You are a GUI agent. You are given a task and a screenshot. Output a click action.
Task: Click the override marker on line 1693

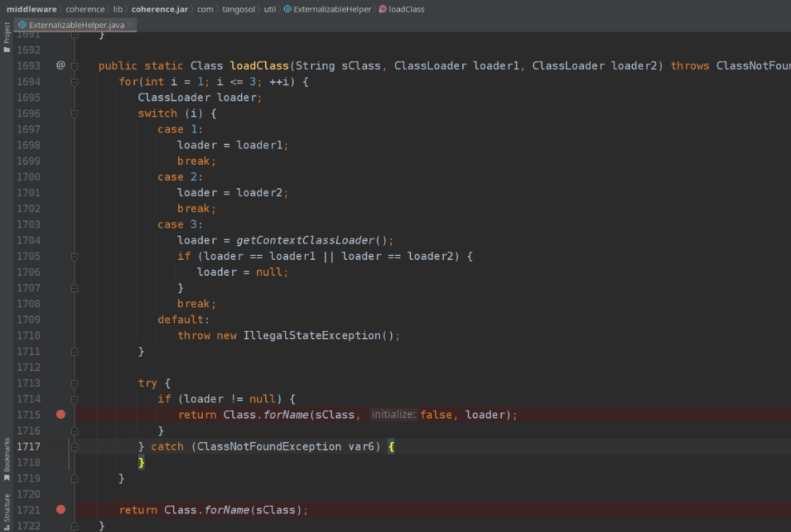tap(61, 66)
